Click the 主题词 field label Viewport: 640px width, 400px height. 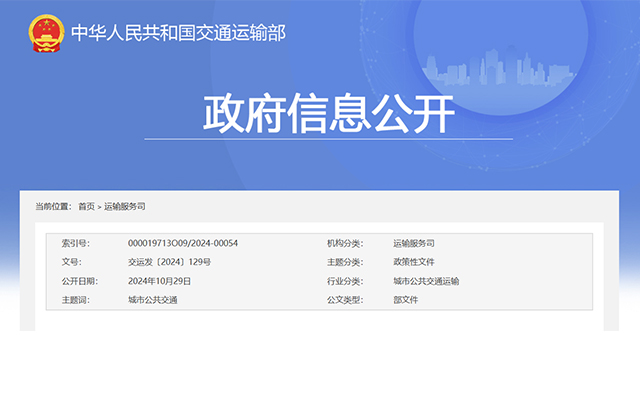point(75,300)
